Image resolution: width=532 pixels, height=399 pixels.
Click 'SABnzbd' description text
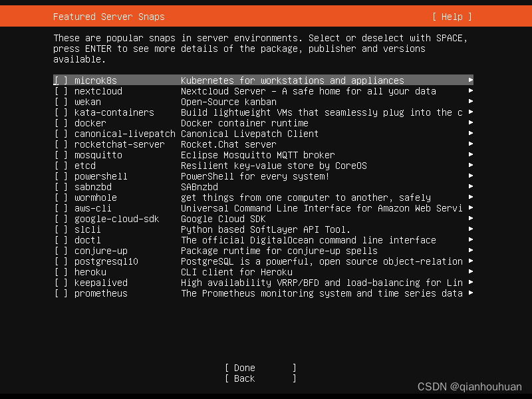(199, 187)
